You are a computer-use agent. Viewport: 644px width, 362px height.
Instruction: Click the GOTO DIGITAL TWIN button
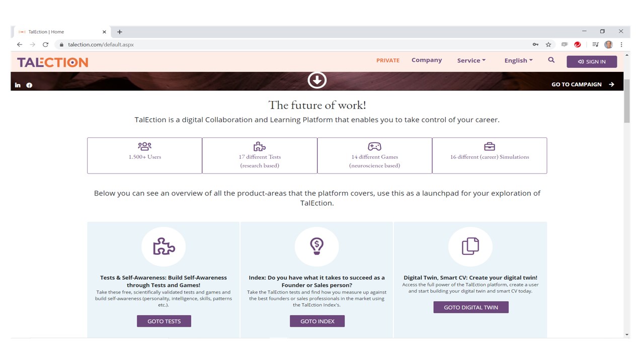pyautogui.click(x=471, y=307)
